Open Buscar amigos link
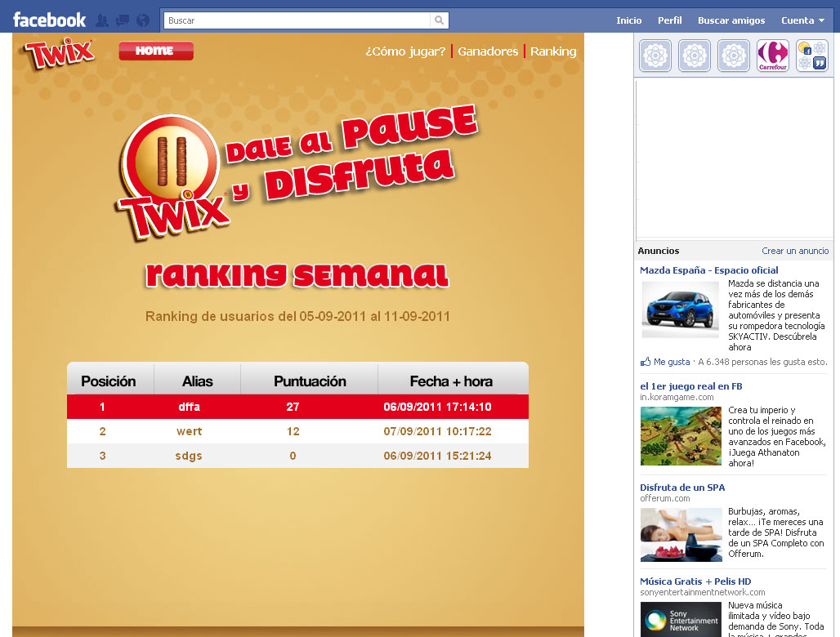840x637 pixels. click(731, 20)
